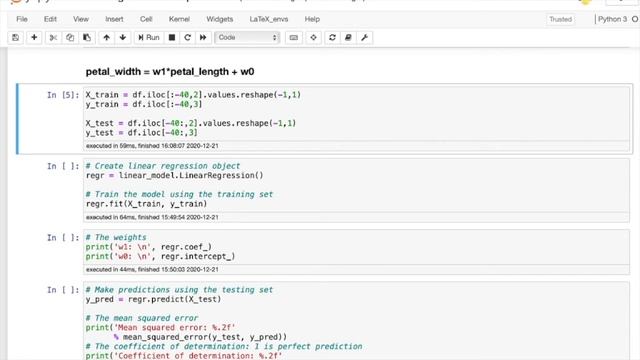
Task: Click the '# The weights' comment
Action: (x=116, y=237)
